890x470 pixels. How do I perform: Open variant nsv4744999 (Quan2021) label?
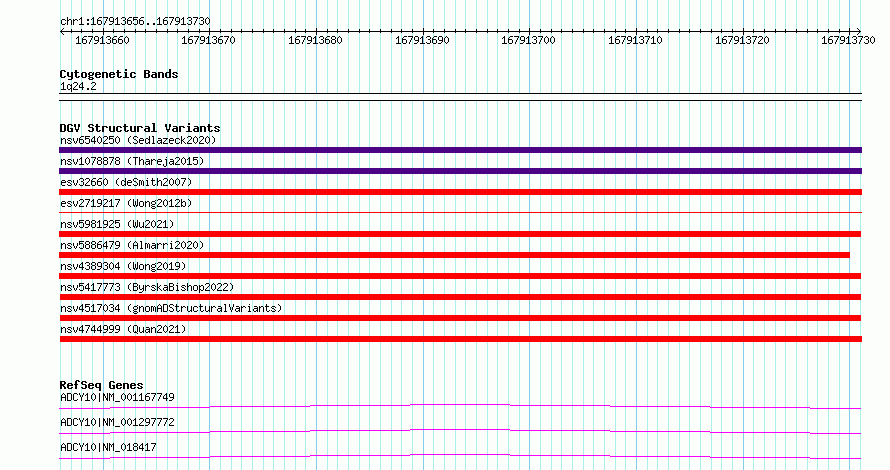pos(123,329)
